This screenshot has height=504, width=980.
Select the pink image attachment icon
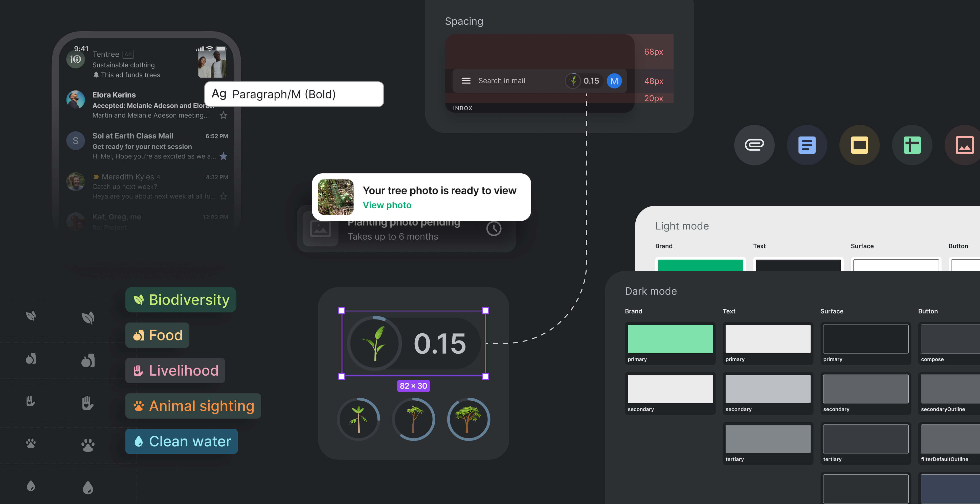pyautogui.click(x=964, y=145)
